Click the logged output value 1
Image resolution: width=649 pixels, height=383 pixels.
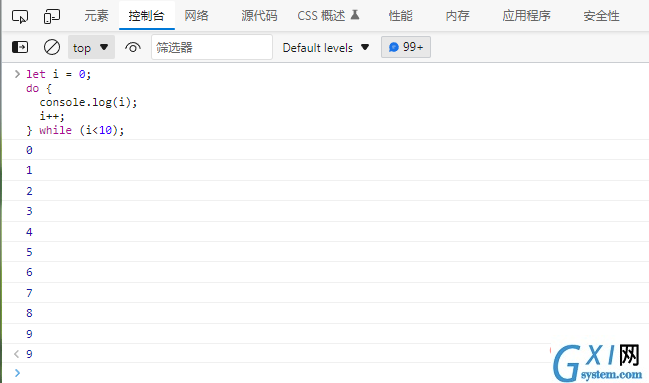pyautogui.click(x=29, y=170)
